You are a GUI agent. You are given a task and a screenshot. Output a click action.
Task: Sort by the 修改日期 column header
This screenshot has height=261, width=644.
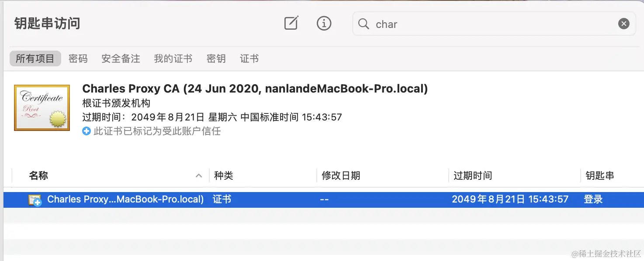[341, 175]
